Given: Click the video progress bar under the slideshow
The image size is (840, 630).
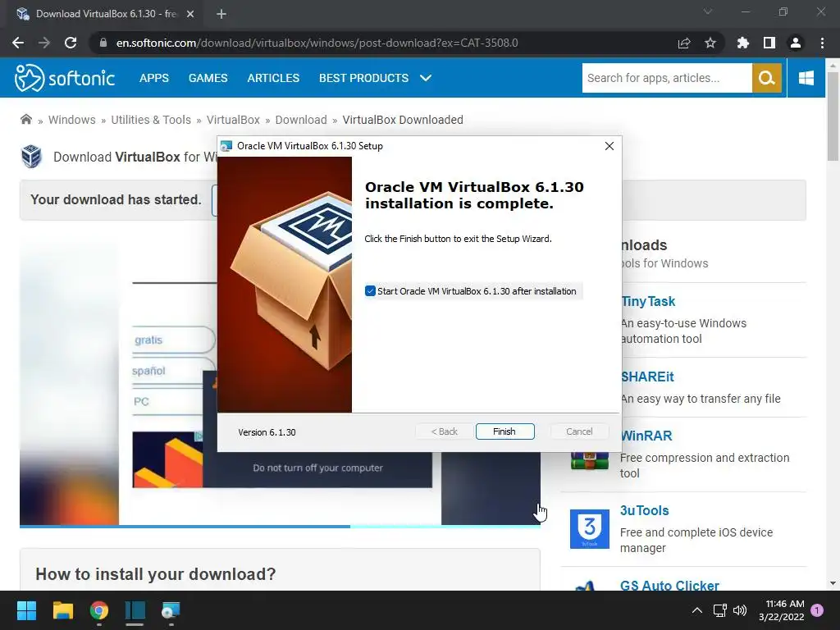Looking at the screenshot, I should pos(280,527).
